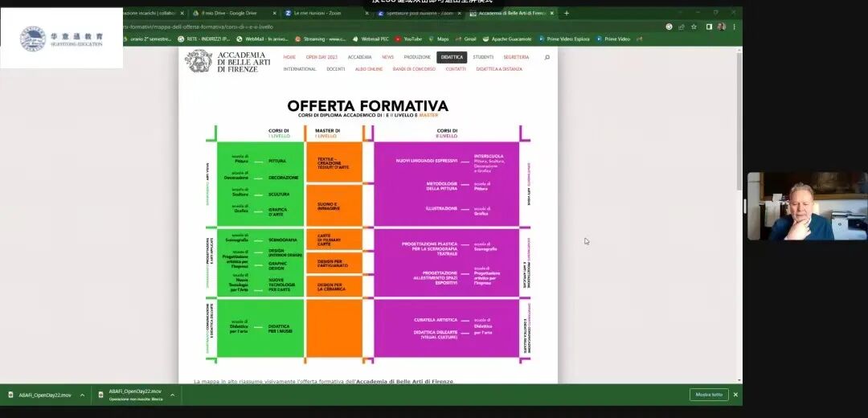Image resolution: width=868 pixels, height=418 pixels.
Task: Click SCENOGRAFIA in the green block
Action: click(x=282, y=240)
